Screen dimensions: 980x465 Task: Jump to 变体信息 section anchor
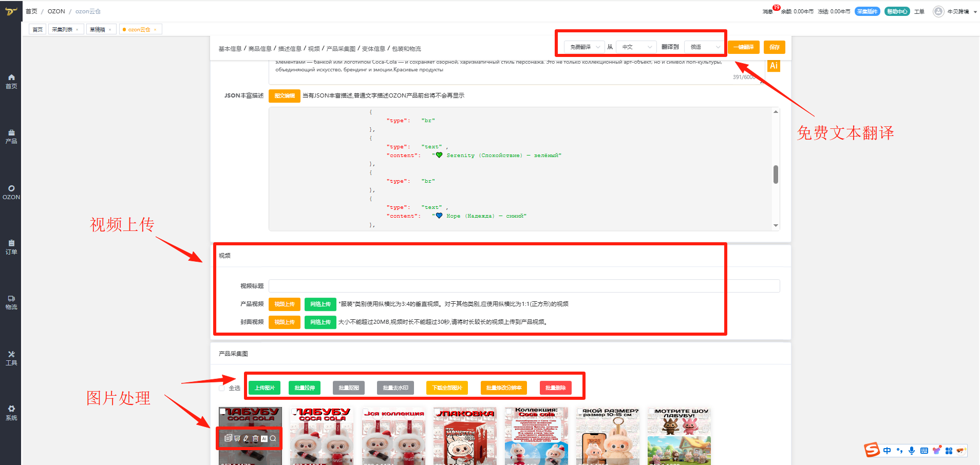(373, 49)
